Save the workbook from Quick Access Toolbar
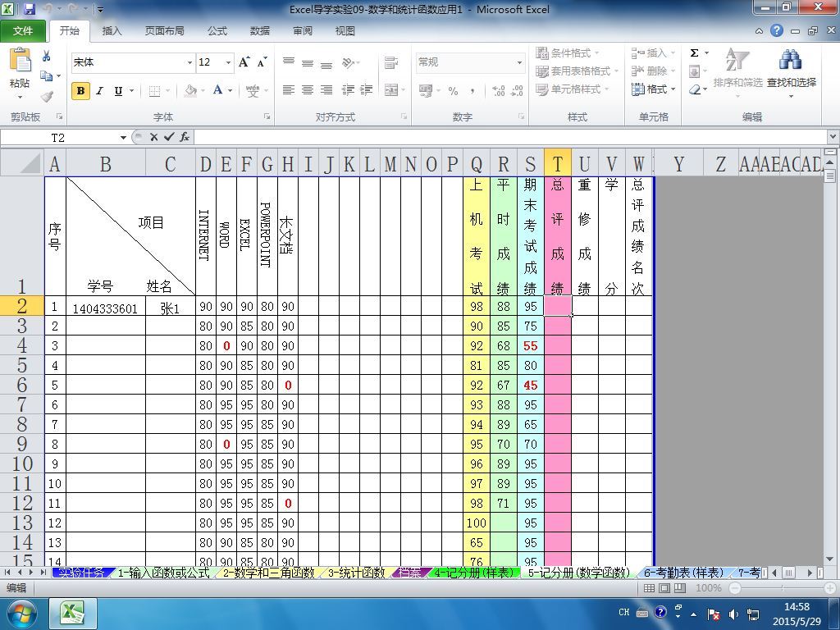840x630 pixels. pyautogui.click(x=30, y=9)
